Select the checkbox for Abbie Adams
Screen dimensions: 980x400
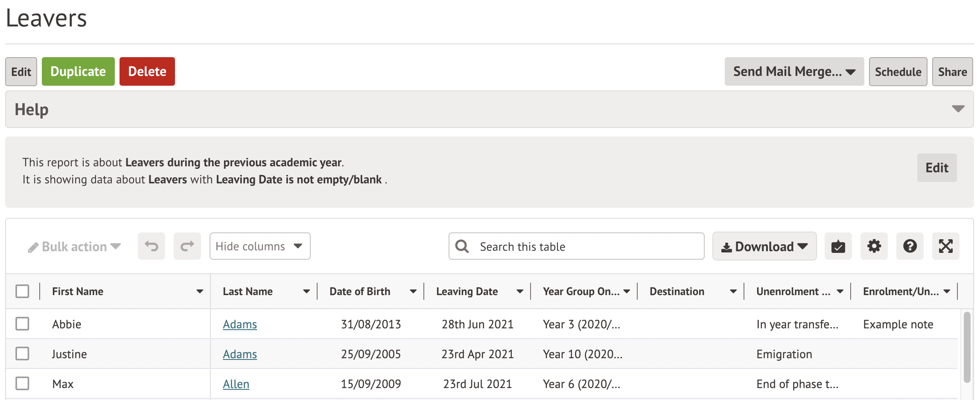coord(22,324)
